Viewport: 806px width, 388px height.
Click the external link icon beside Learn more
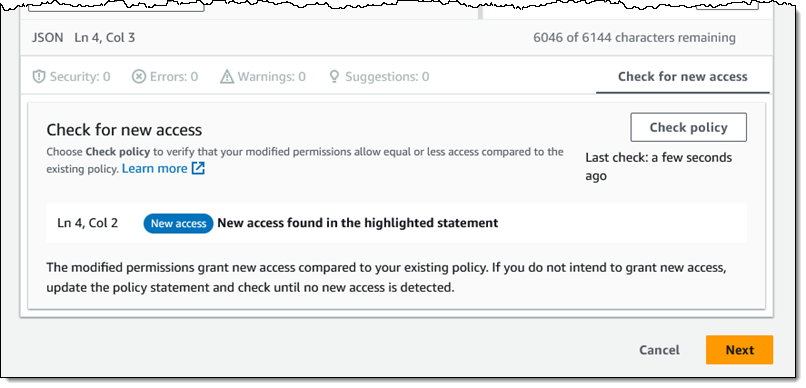[x=198, y=169]
